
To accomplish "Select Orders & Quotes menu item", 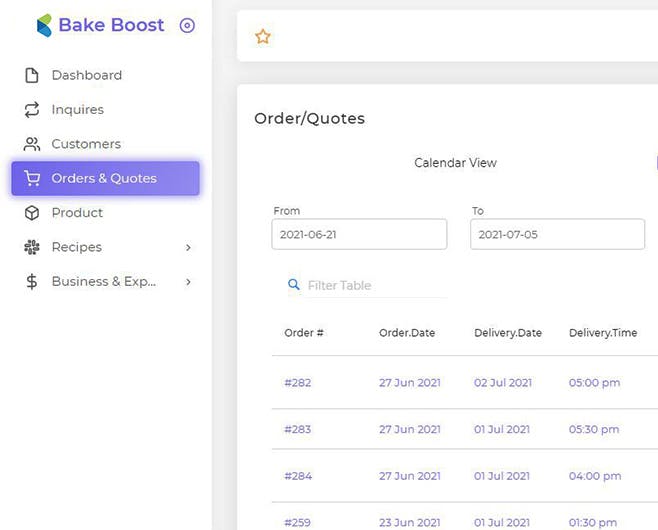I will (x=105, y=178).
